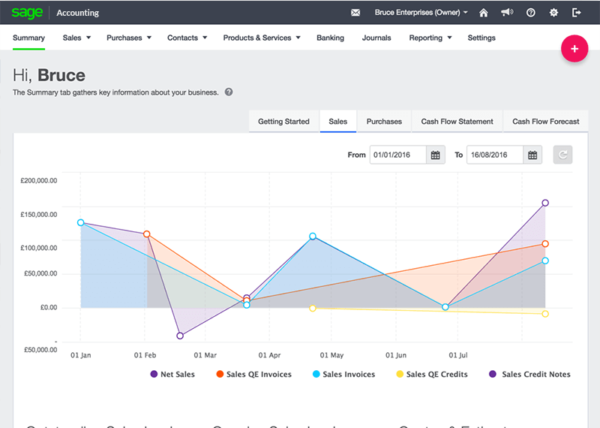Toggle Sales QE Invoices legend series

tap(254, 374)
